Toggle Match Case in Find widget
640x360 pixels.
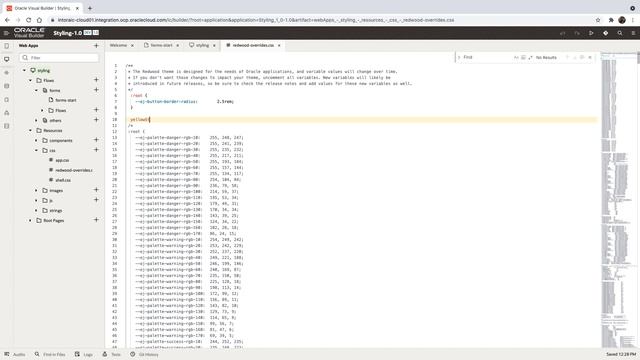(x=516, y=58)
